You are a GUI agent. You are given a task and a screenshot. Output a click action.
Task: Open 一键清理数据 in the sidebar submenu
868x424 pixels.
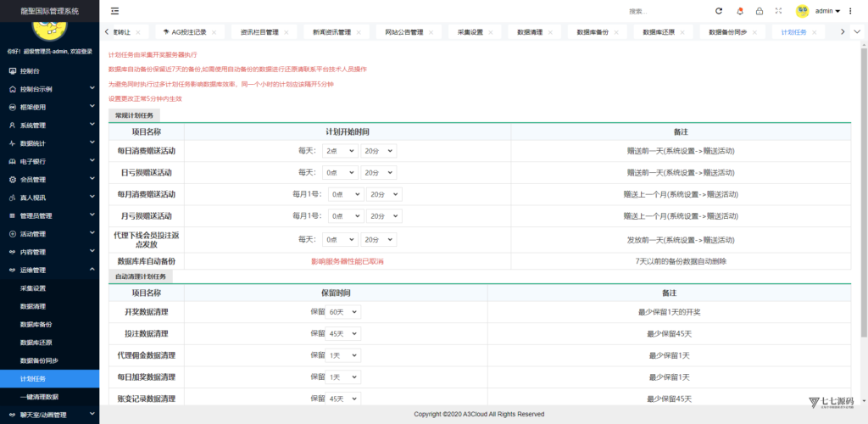tap(39, 397)
